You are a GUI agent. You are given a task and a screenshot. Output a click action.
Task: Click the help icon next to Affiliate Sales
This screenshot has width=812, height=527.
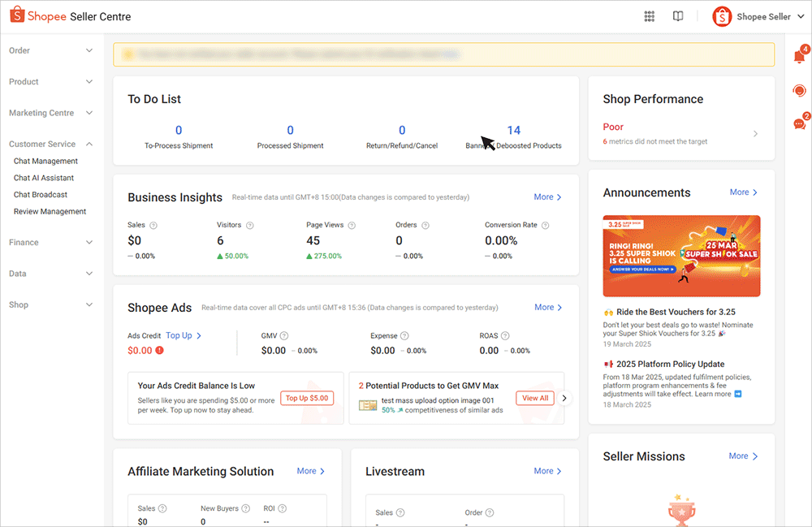coord(162,508)
